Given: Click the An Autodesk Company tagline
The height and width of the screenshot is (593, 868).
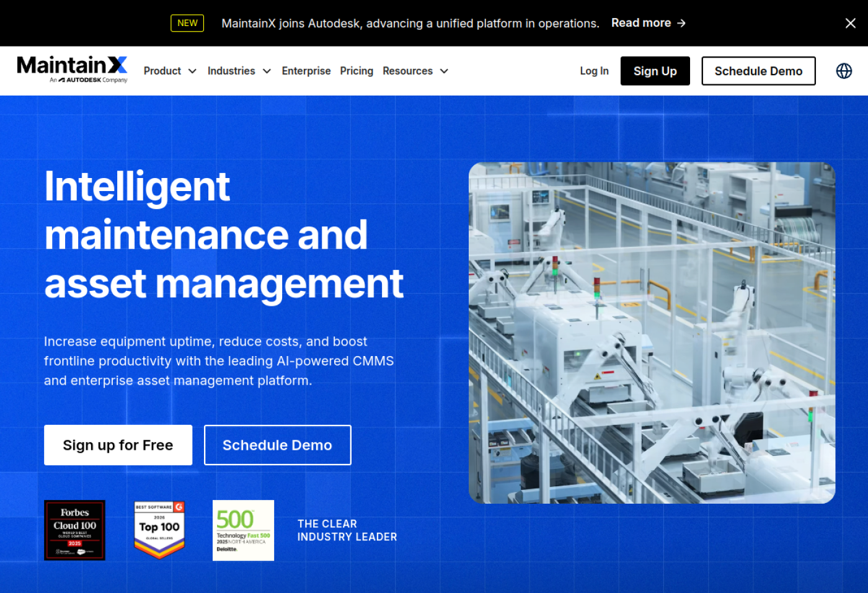Looking at the screenshot, I should point(89,80).
